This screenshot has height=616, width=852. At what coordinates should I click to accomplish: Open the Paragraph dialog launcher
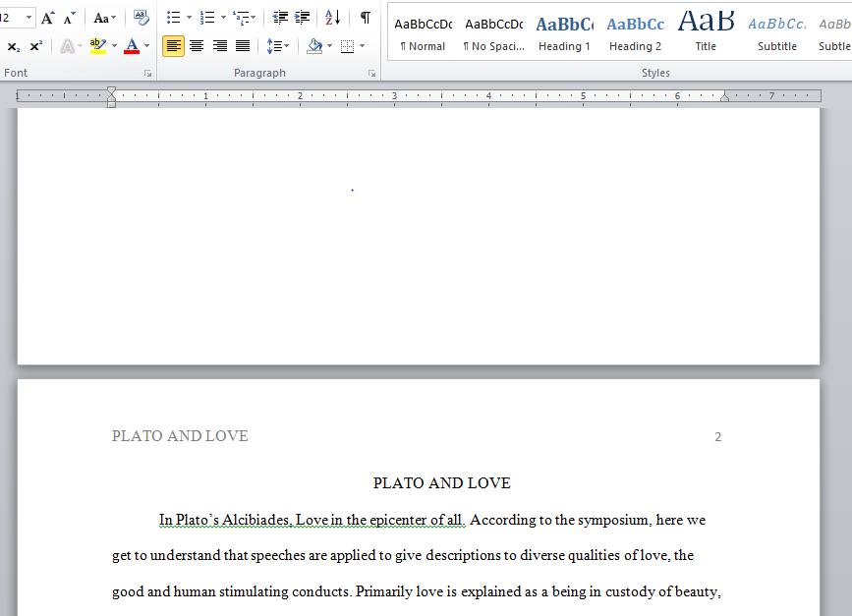pos(372,74)
